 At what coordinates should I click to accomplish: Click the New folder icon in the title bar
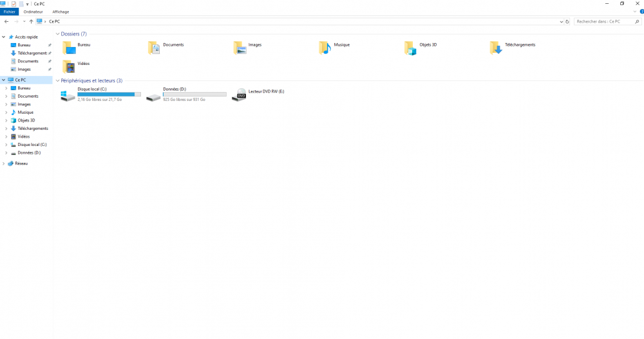click(21, 4)
